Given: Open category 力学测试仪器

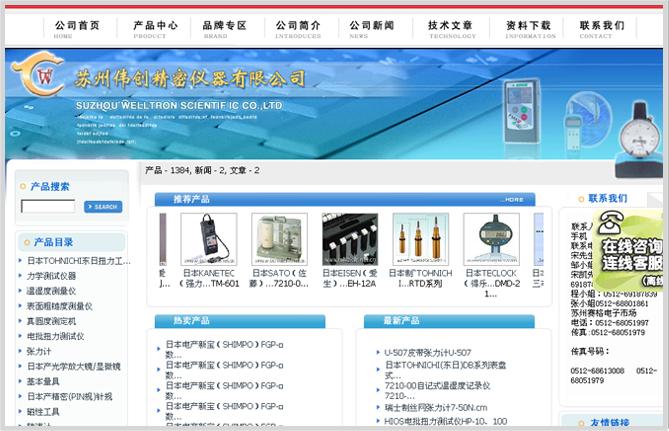Looking at the screenshot, I should click(52, 276).
